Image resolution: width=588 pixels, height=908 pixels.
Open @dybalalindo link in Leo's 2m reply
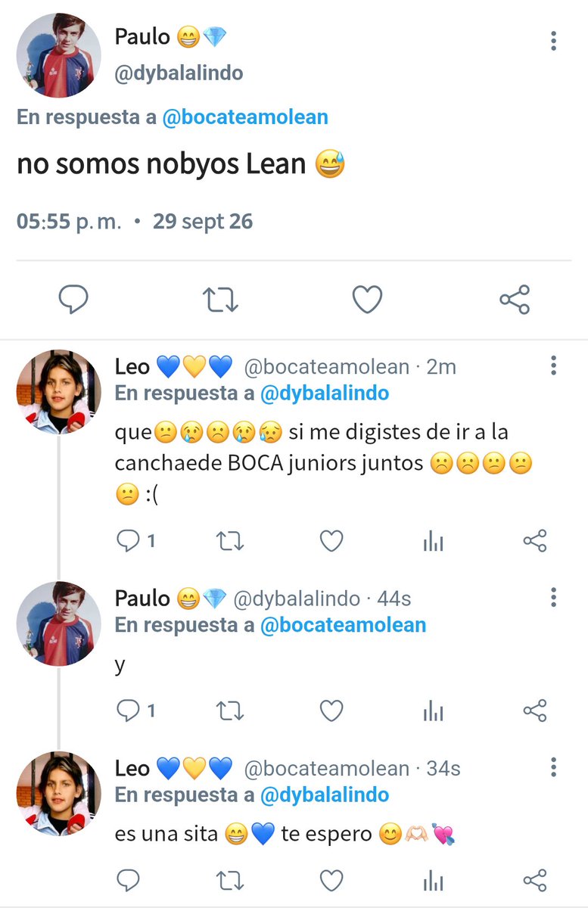pos(325,393)
